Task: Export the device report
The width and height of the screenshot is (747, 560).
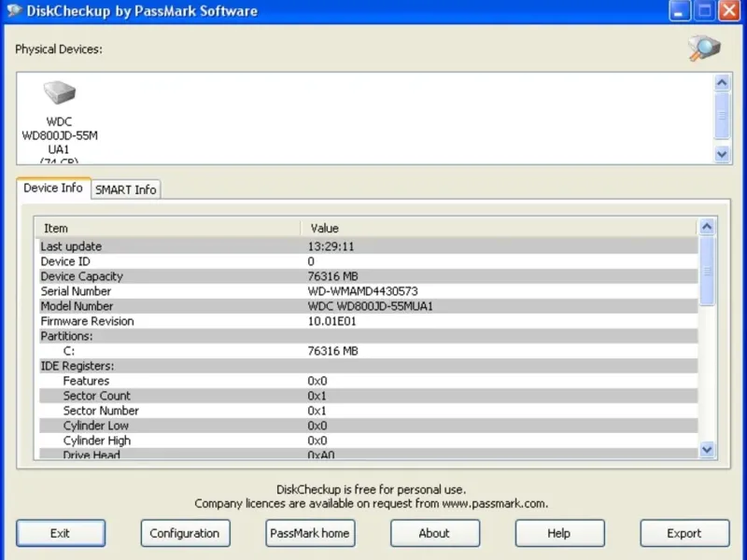Action: (x=684, y=533)
